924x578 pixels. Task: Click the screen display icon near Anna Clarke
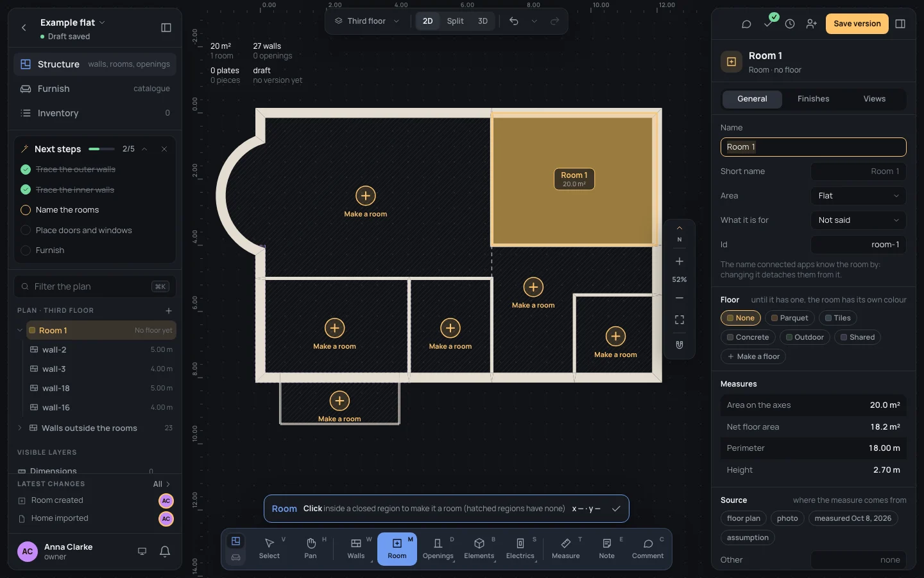142,551
